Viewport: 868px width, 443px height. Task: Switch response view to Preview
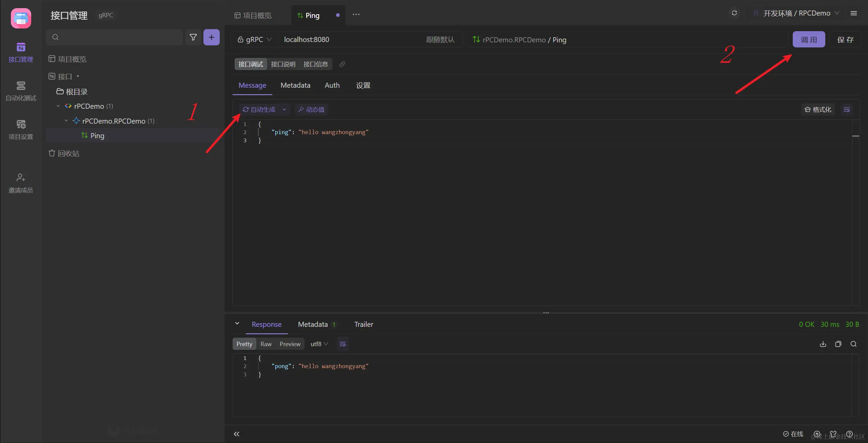[x=290, y=344]
